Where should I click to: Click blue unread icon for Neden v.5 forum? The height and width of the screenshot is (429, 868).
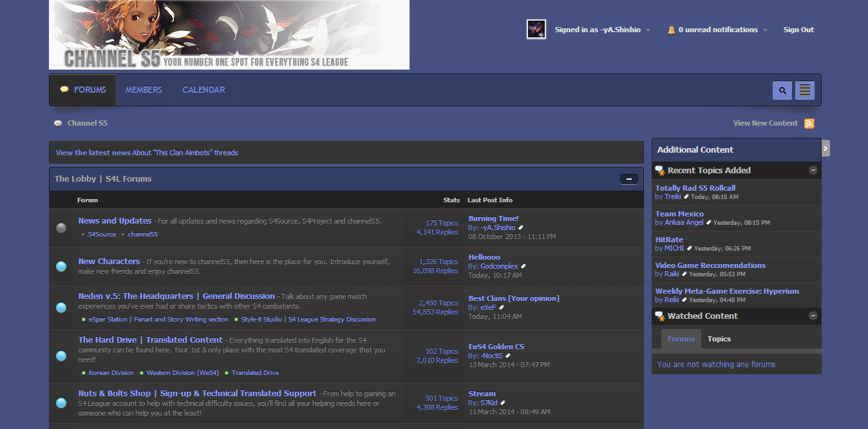tap(61, 307)
